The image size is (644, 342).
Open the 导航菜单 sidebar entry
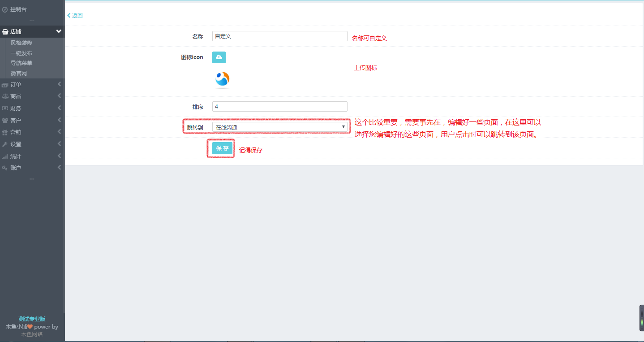click(x=21, y=63)
